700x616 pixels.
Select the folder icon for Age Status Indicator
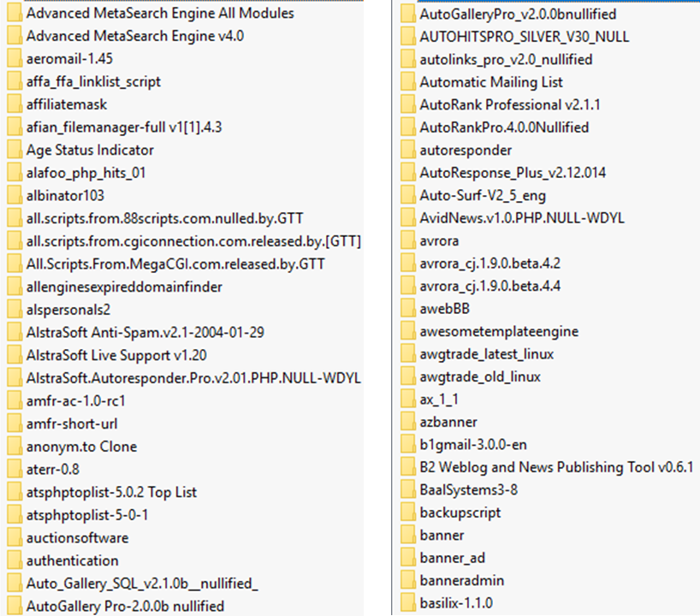pos(15,150)
